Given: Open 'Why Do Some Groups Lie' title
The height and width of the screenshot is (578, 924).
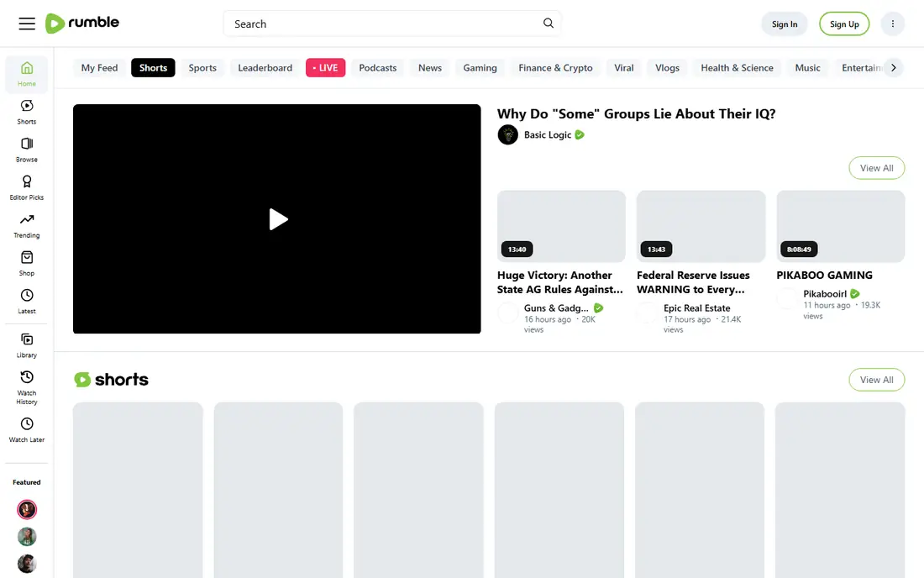Looking at the screenshot, I should click(x=637, y=113).
